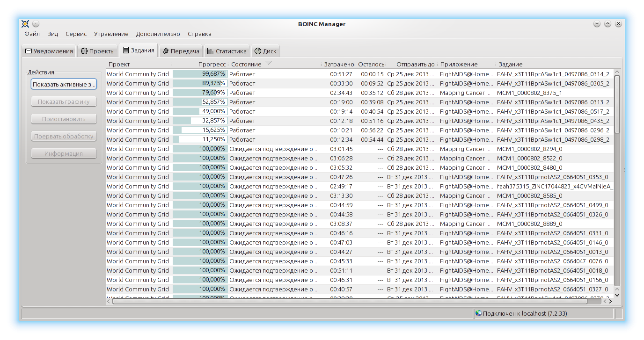The width and height of the screenshot is (644, 340).
Task: Select task FAHV_x3T11BprnotAS2_0664051_0018_0
Action: [x=552, y=270]
